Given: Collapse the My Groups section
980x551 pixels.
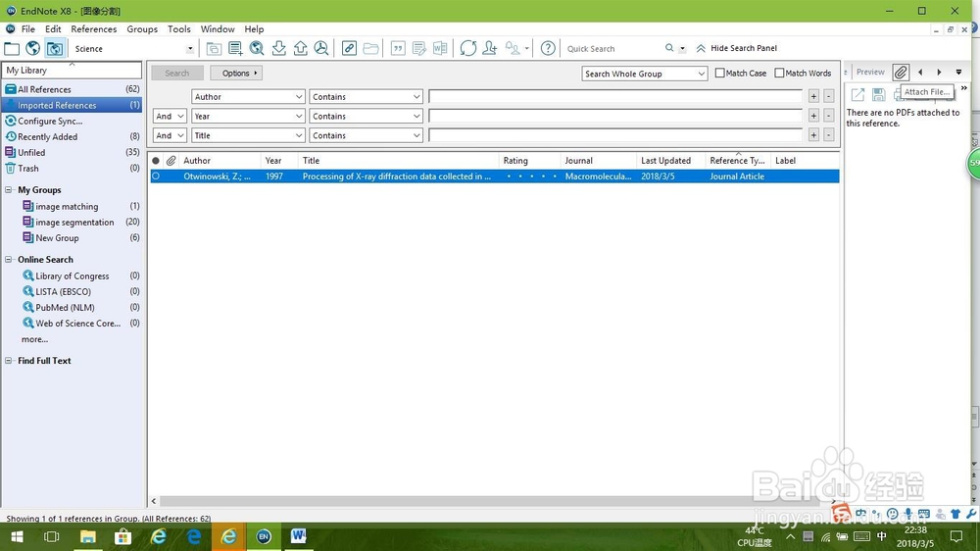Looking at the screenshot, I should point(9,189).
